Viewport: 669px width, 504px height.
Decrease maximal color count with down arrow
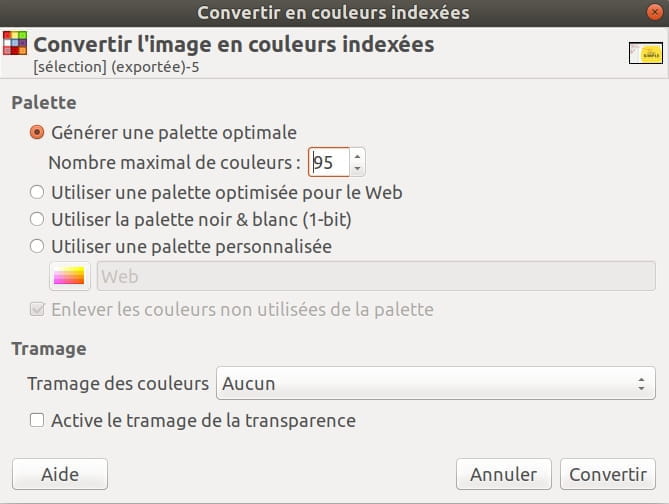358,169
